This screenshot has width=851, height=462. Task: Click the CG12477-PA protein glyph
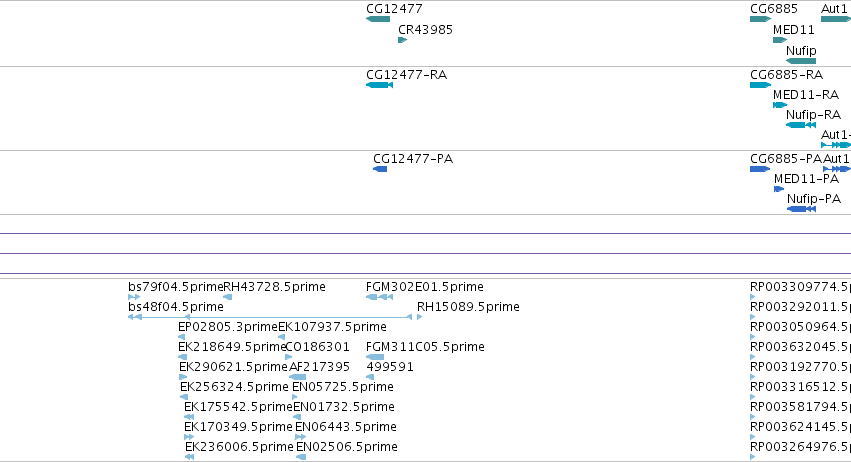[380, 169]
